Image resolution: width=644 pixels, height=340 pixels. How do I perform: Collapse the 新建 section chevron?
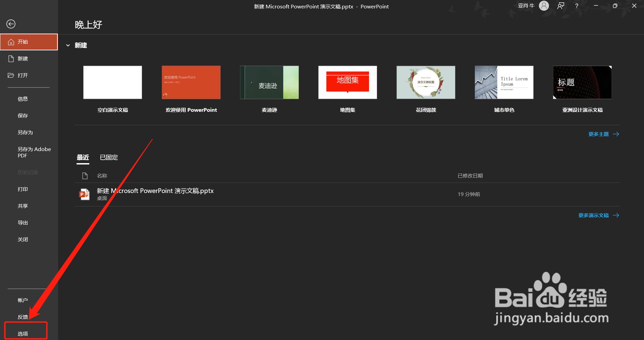68,45
